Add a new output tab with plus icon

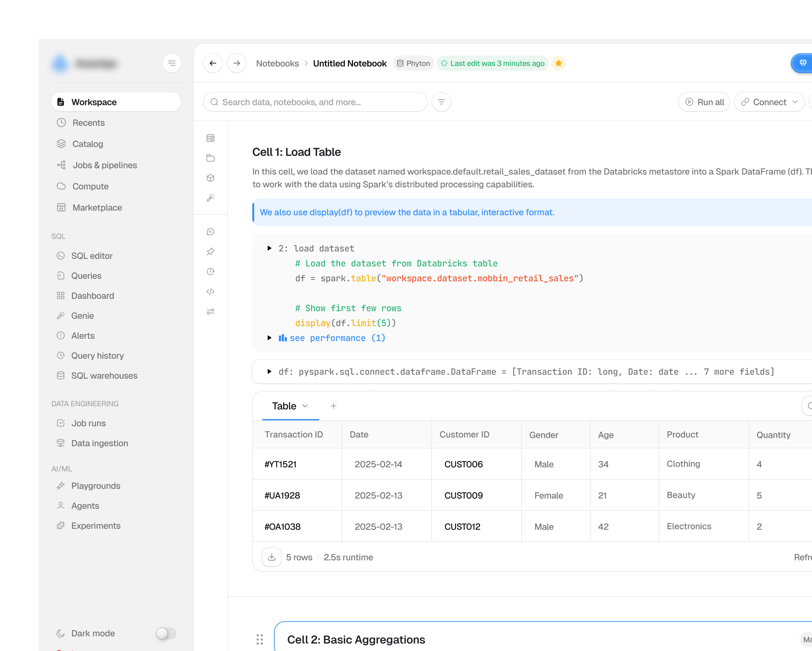(x=333, y=406)
